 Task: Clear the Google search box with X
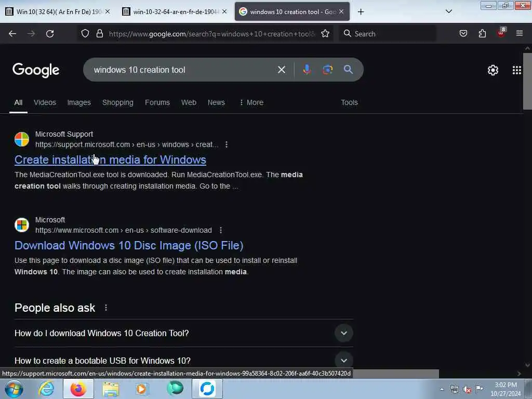281,70
